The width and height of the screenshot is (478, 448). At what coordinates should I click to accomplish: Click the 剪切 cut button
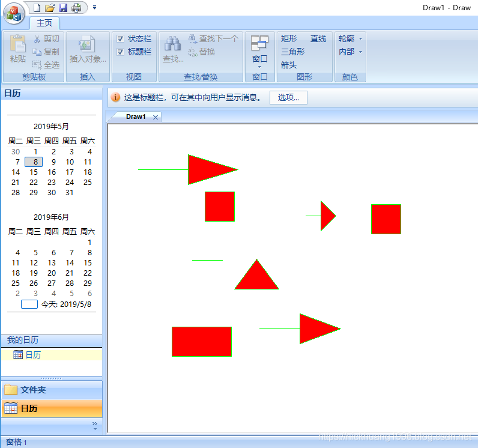coord(46,38)
